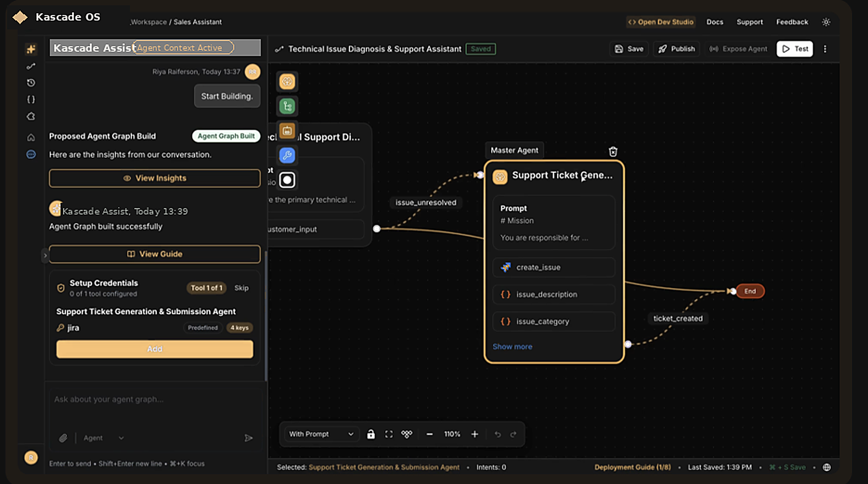Toggle the canvas lock icon
The width and height of the screenshot is (868, 484).
pos(371,434)
